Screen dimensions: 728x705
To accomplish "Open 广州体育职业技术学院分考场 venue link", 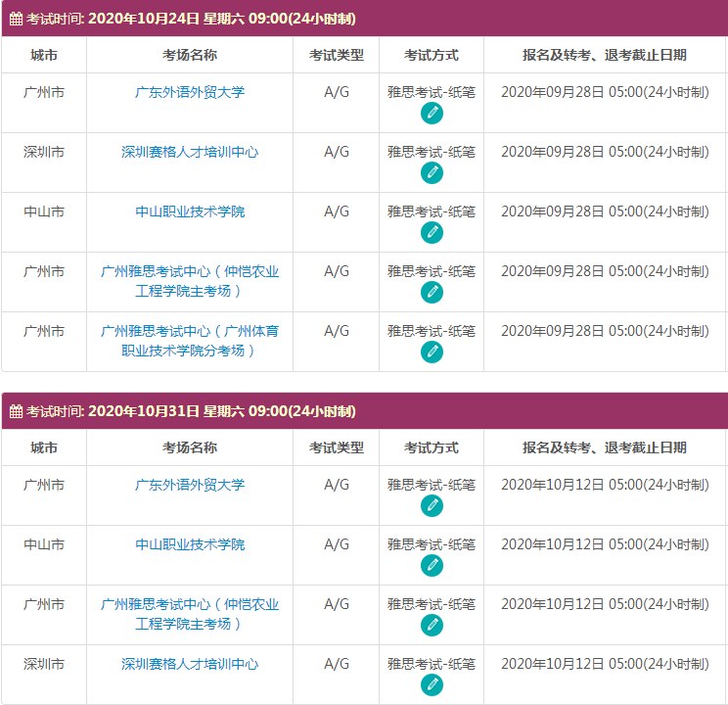I will coord(190,341).
